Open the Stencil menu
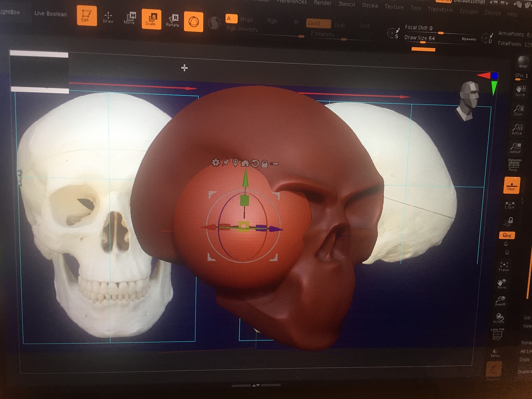The image size is (532, 399). tap(347, 4)
